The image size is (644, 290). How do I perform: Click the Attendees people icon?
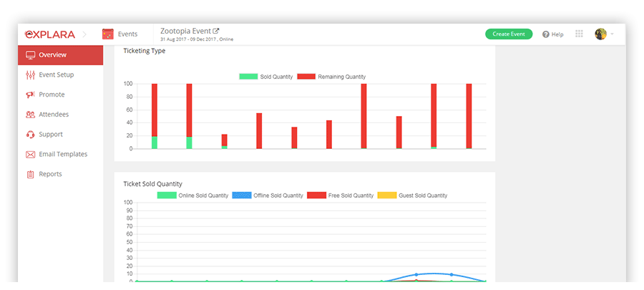(x=30, y=115)
